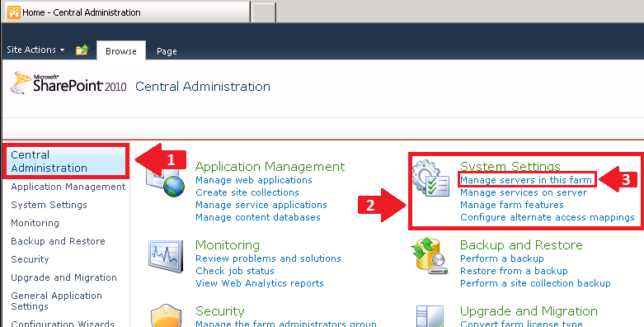Switch to the Page ribbon tab
Screen dimensions: 644x327
[167, 51]
